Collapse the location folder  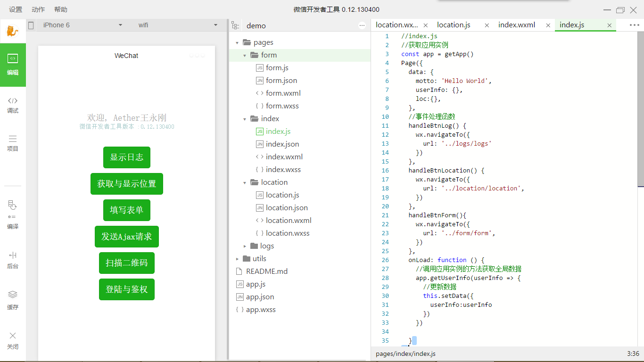245,182
